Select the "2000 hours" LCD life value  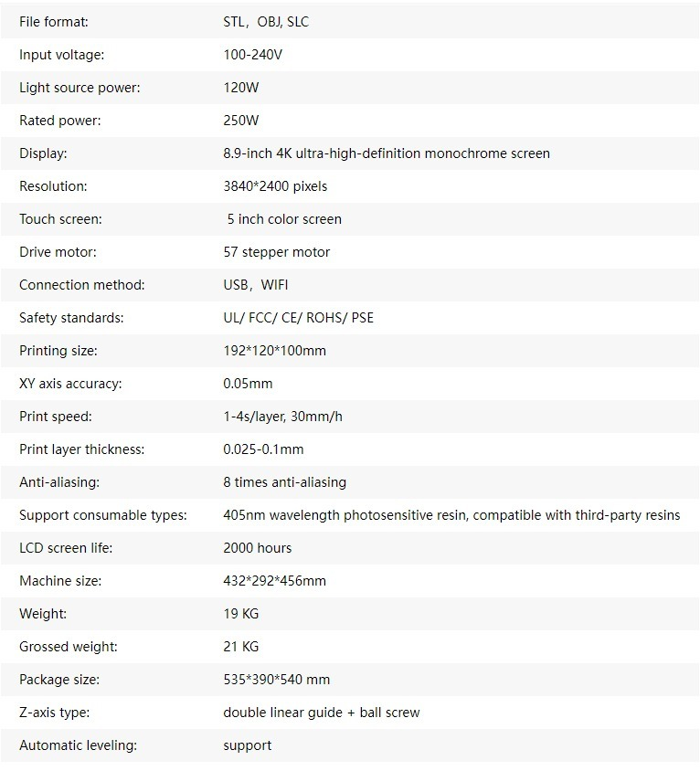pyautogui.click(x=258, y=548)
